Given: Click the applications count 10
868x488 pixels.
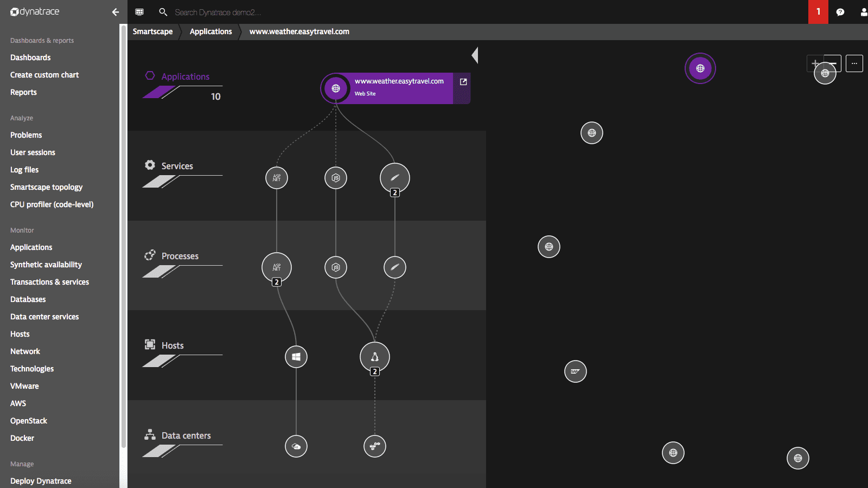Looking at the screenshot, I should point(216,97).
